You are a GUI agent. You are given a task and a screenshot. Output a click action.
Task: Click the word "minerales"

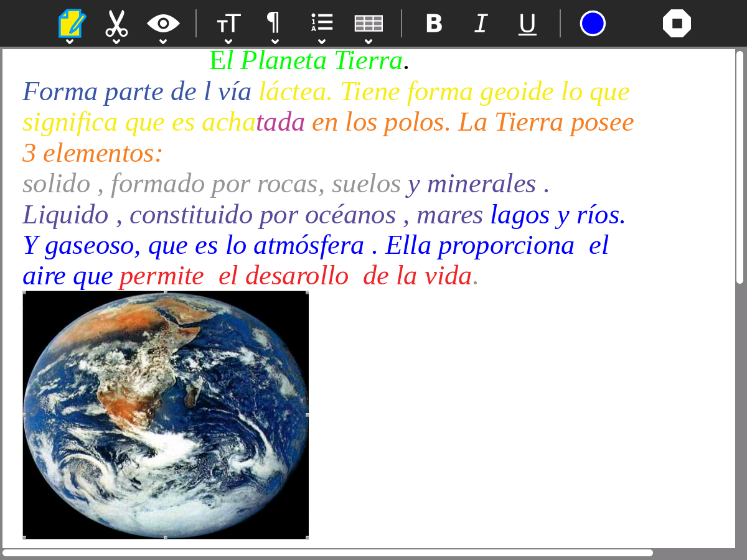coord(481,184)
